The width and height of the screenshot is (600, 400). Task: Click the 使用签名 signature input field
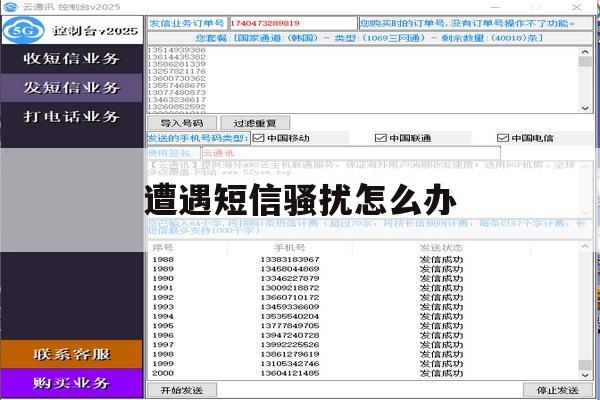point(351,153)
